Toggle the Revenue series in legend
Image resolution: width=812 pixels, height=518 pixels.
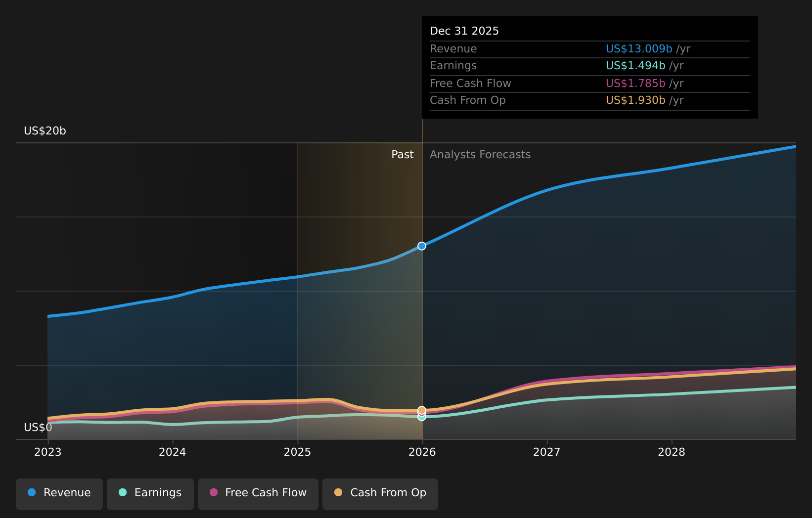[x=59, y=493]
